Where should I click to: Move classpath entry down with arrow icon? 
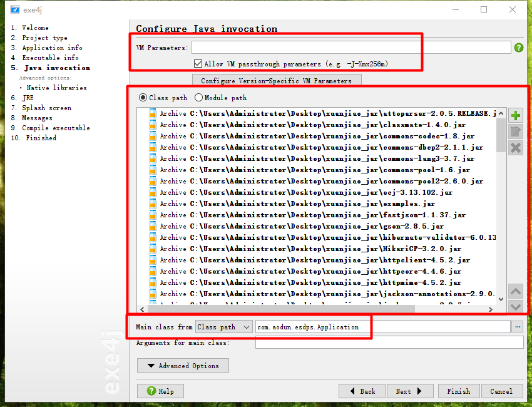(515, 307)
